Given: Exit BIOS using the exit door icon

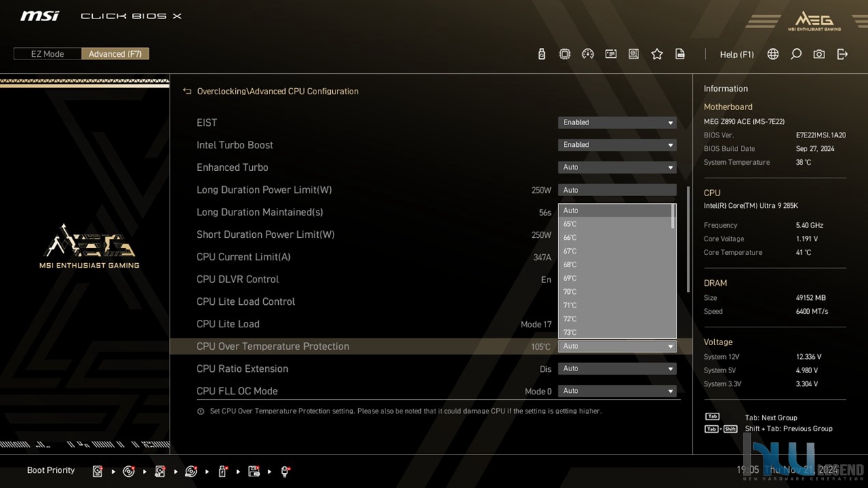Looking at the screenshot, I should [842, 54].
